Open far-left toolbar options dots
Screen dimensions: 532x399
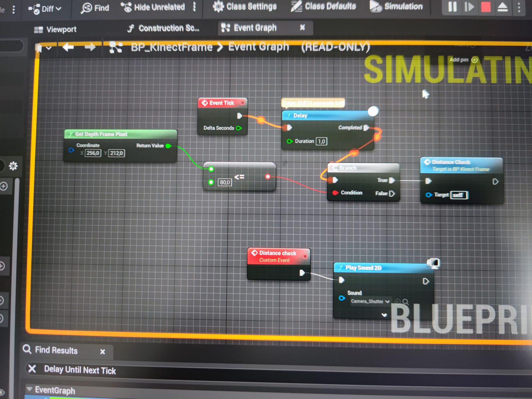(x=14, y=10)
